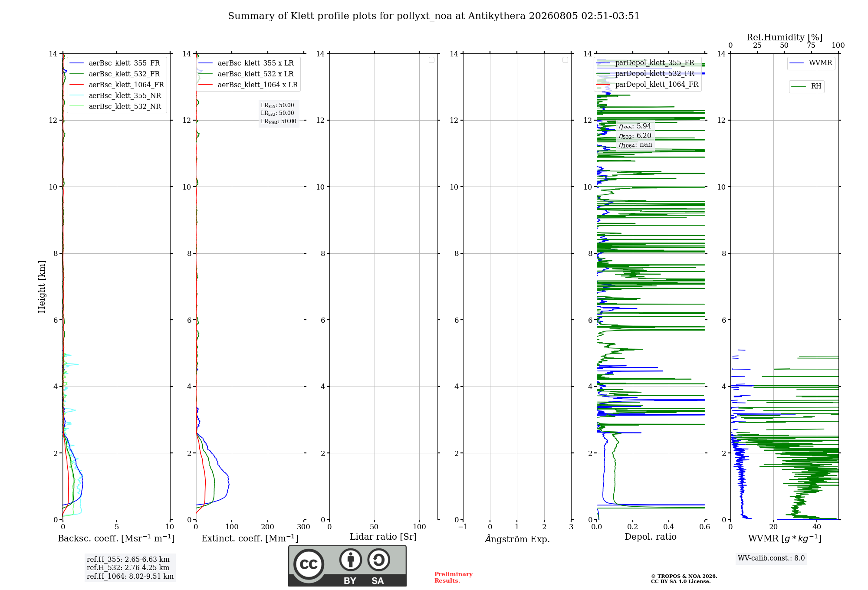This screenshot has height=590, width=868.
Task: Click legend entry 'aerBsc_klett_355_NR'
Action: coord(125,96)
